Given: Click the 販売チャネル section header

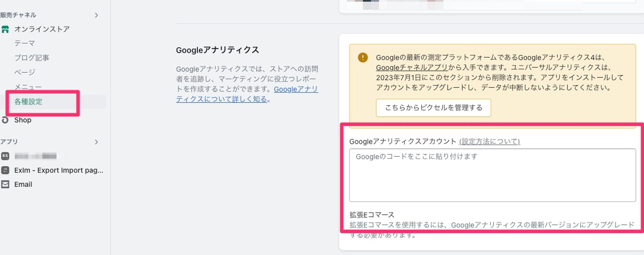Looking at the screenshot, I should click(x=18, y=15).
